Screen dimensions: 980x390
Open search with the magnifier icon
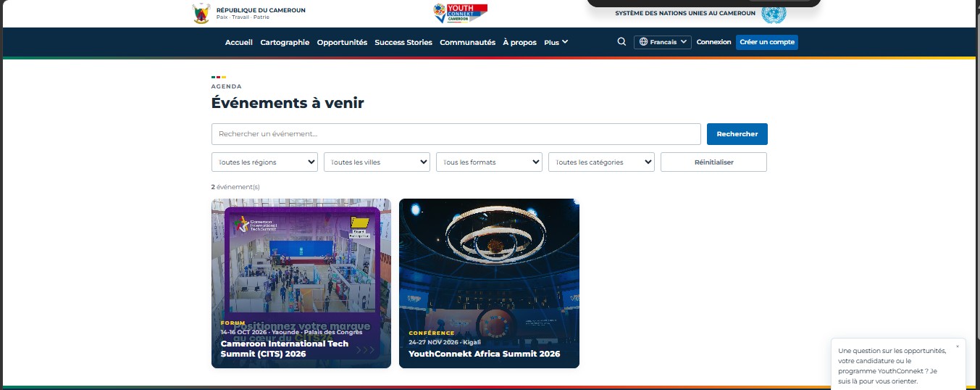click(621, 42)
